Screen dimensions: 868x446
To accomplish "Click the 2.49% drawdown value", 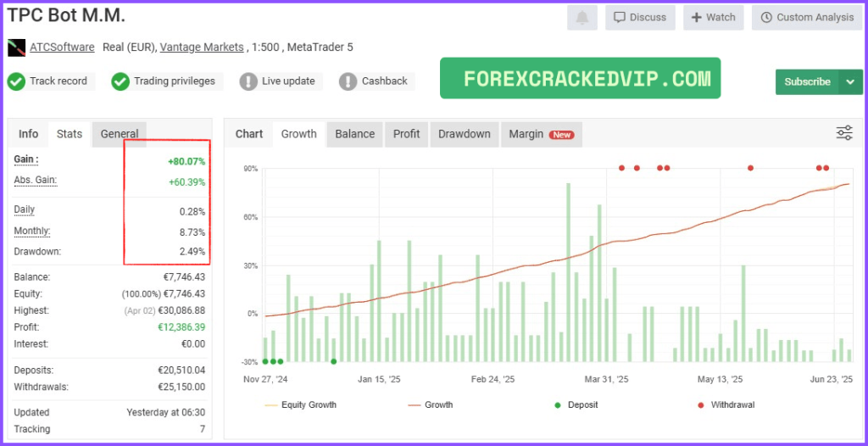I will click(192, 252).
